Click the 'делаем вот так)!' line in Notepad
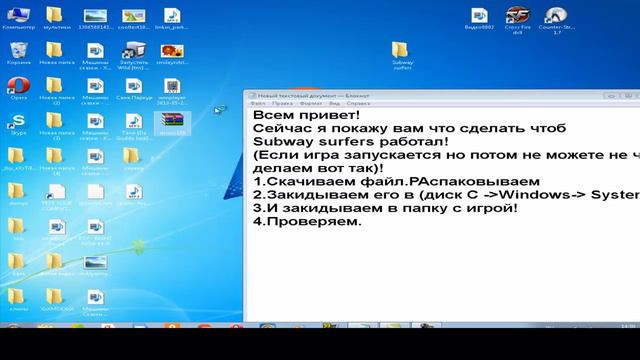The height and width of the screenshot is (360, 640). tap(318, 168)
